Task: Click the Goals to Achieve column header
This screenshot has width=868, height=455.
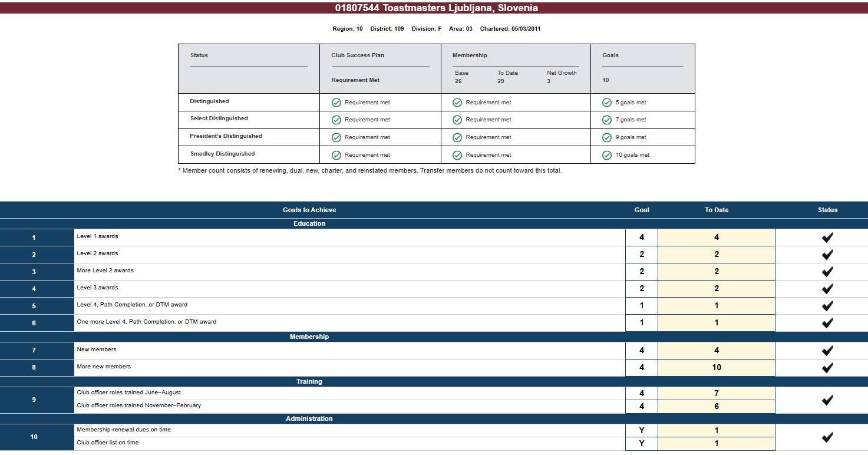Action: pyautogui.click(x=309, y=210)
